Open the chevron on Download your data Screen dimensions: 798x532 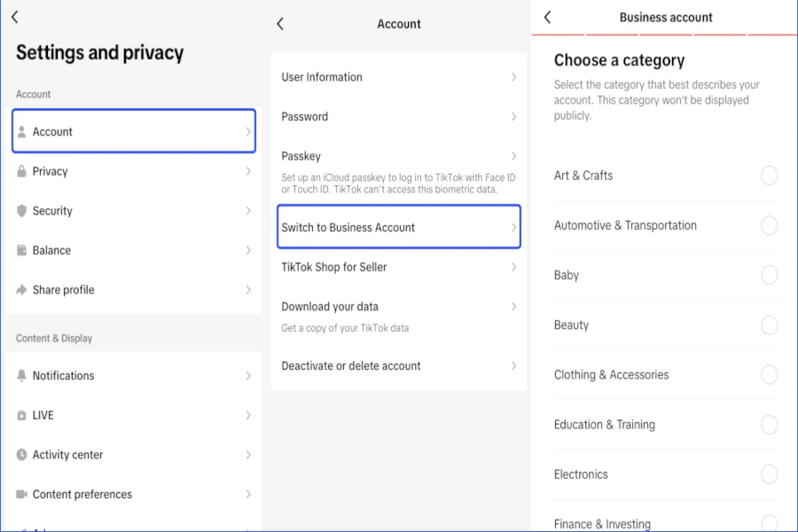pos(514,307)
